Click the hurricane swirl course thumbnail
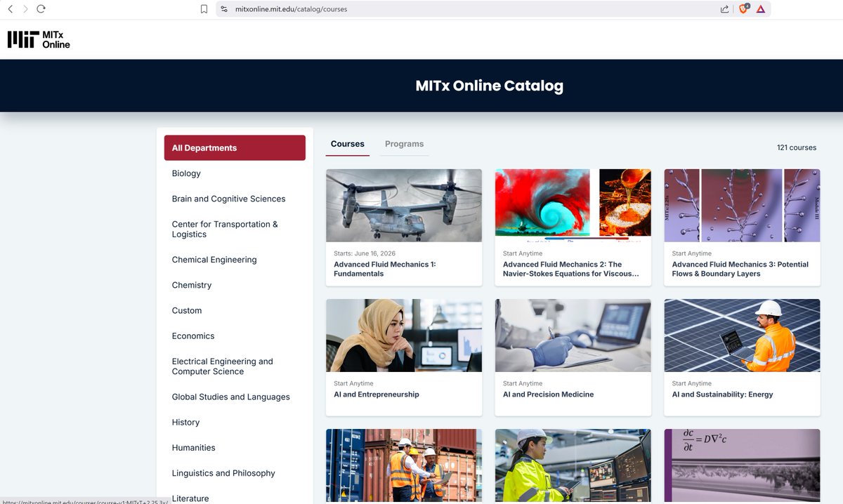 pyautogui.click(x=573, y=206)
